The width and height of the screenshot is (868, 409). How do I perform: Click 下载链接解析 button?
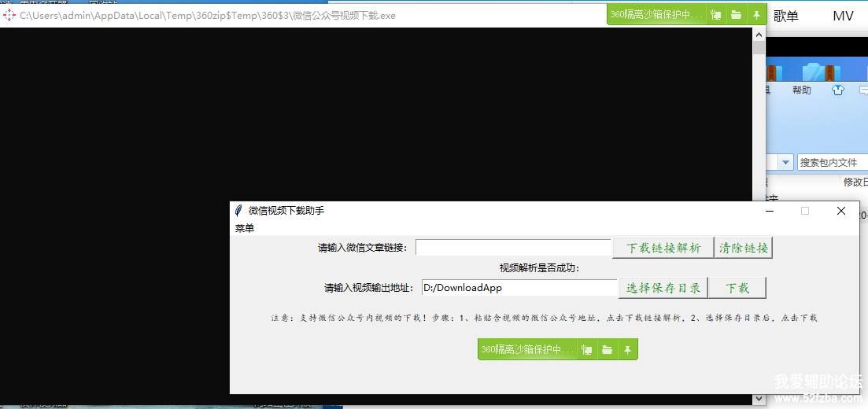pyautogui.click(x=663, y=248)
